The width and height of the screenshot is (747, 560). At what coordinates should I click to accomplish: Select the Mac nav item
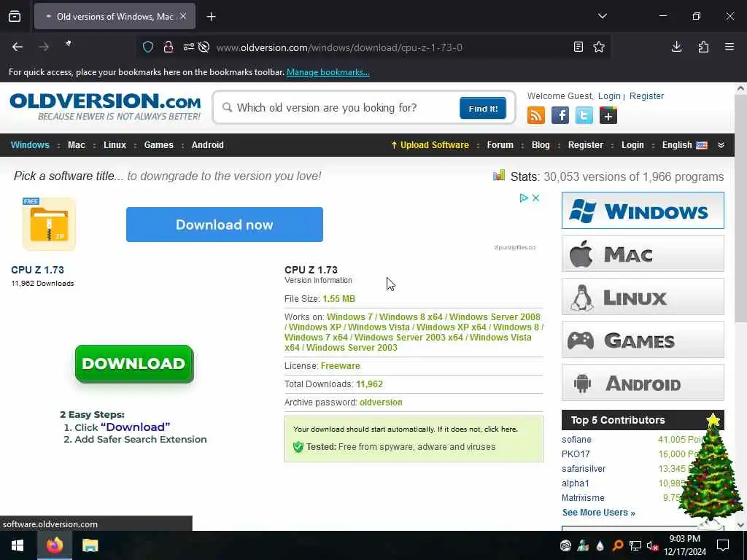pyautogui.click(x=76, y=145)
